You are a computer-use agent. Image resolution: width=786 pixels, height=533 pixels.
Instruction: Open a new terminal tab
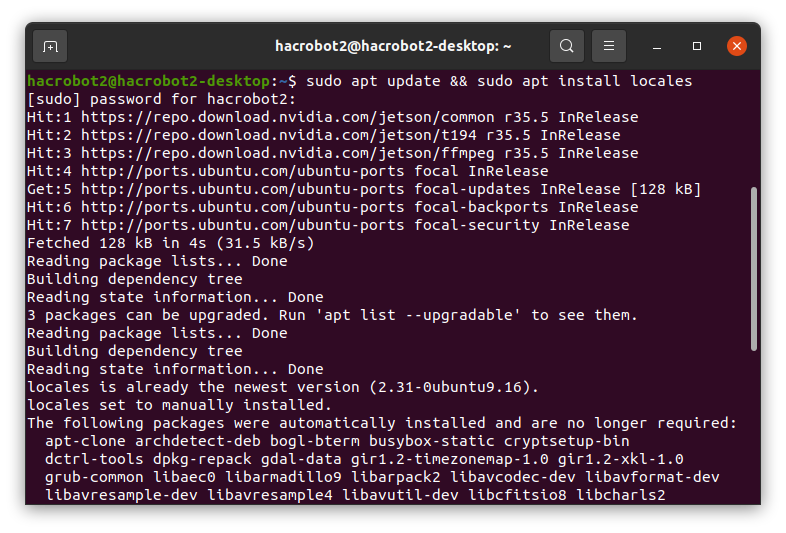pyautogui.click(x=50, y=46)
